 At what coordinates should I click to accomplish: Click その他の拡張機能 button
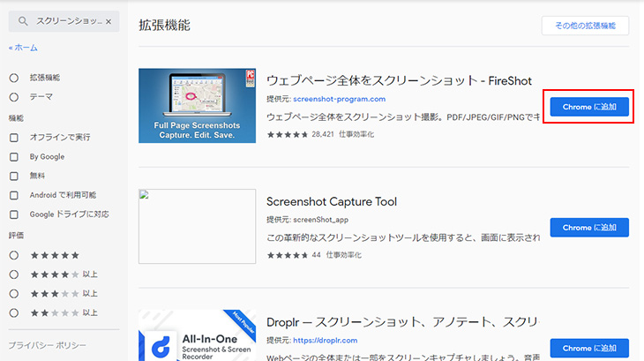(x=585, y=26)
